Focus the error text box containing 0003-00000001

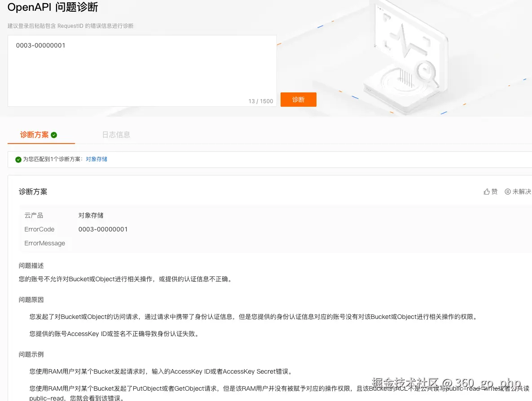(x=142, y=71)
